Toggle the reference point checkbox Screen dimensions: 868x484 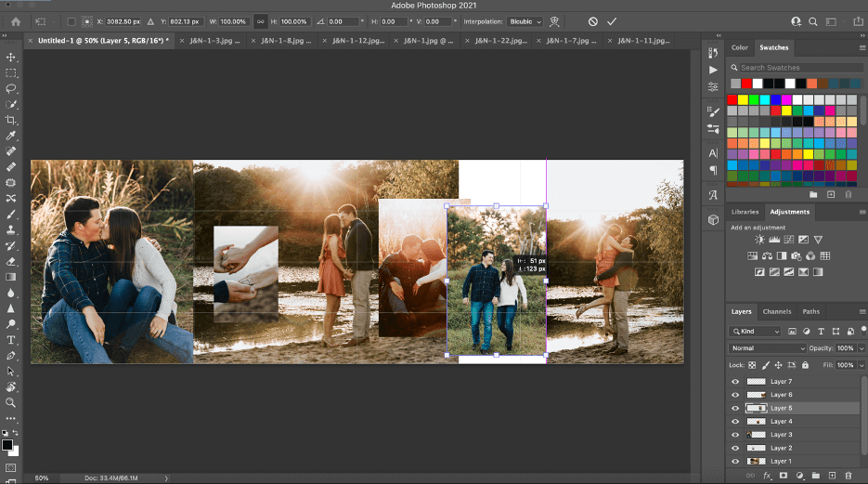[x=71, y=21]
